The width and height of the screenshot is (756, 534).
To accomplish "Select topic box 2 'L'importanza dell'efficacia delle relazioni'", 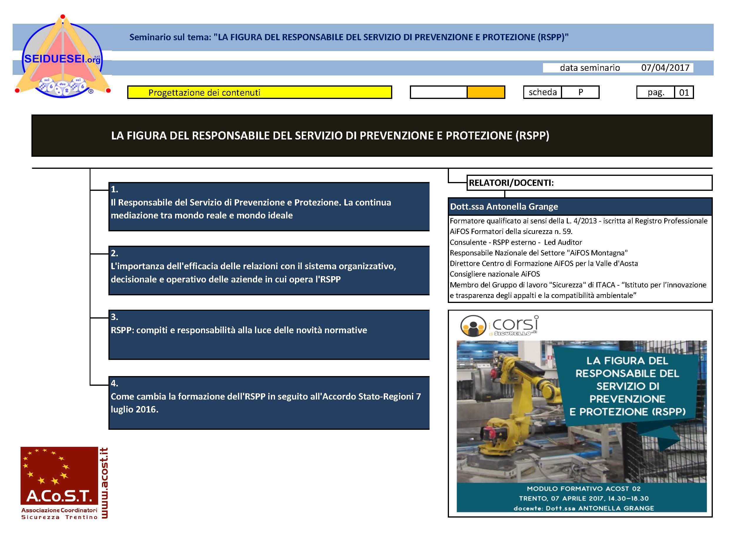I will point(269,270).
